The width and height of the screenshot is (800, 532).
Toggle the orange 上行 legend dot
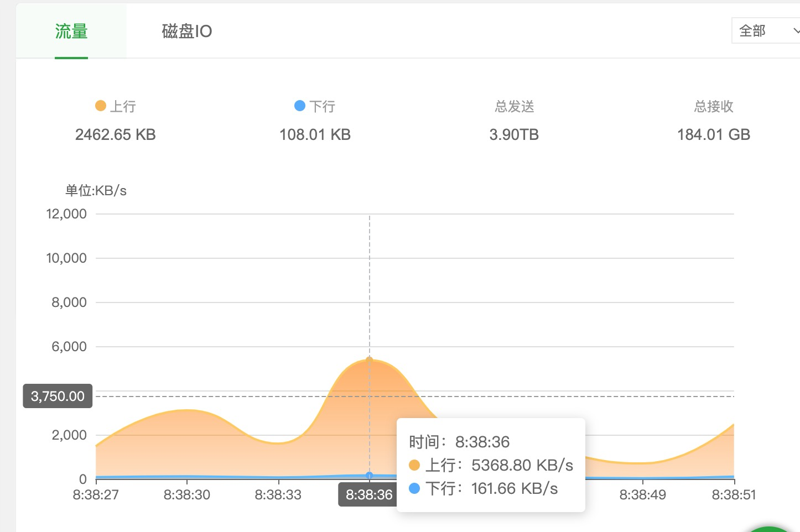coord(100,106)
